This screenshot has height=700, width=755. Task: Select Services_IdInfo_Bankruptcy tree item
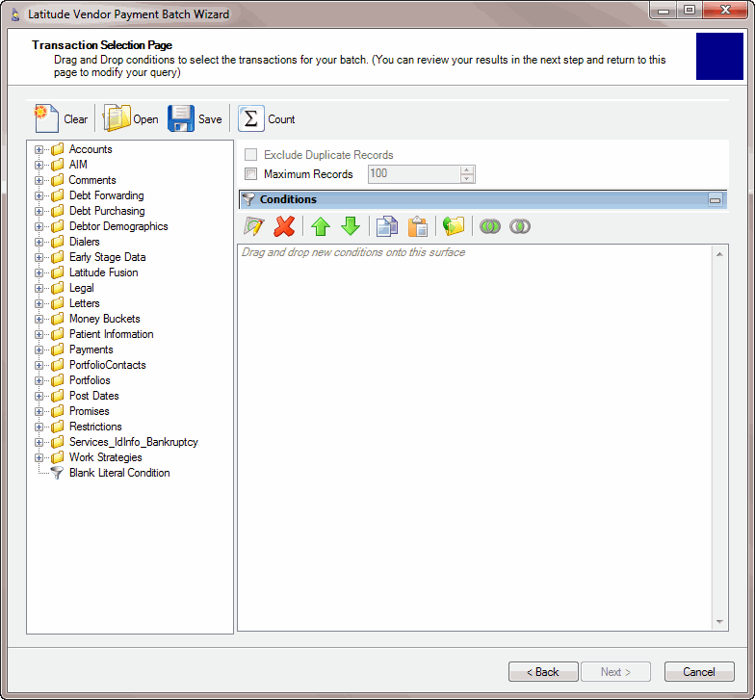click(133, 442)
